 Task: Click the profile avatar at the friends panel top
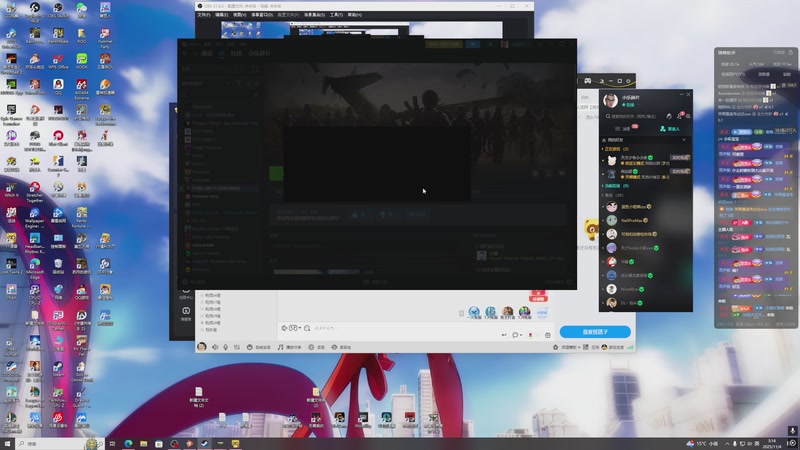(x=611, y=100)
